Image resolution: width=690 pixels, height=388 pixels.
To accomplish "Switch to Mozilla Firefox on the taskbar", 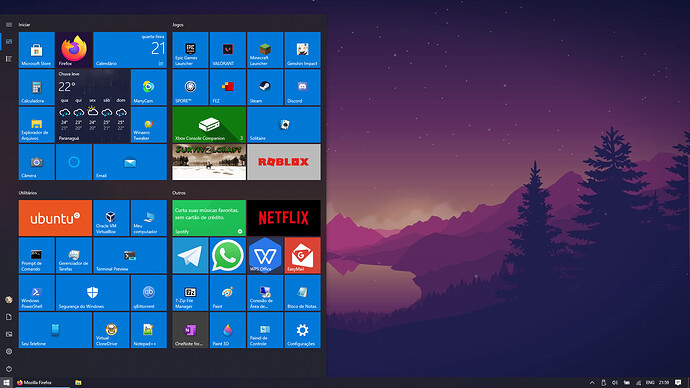I will [42, 383].
